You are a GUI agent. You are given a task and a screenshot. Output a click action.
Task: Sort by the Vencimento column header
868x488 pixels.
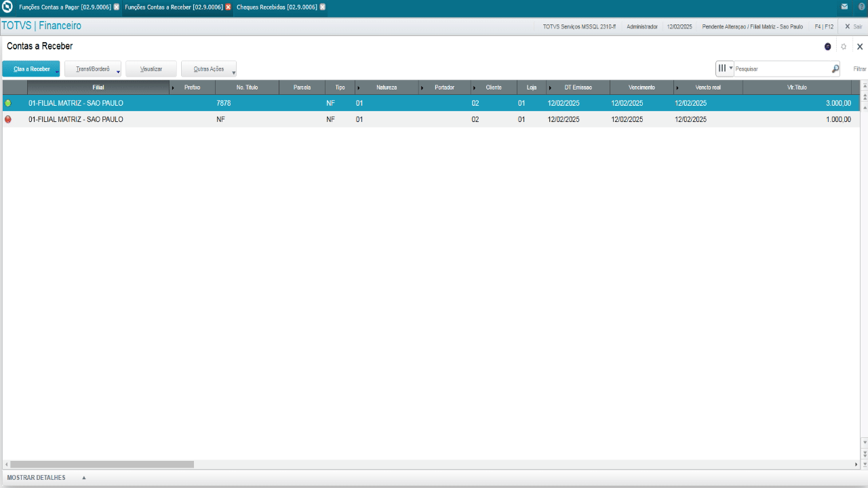(642, 87)
